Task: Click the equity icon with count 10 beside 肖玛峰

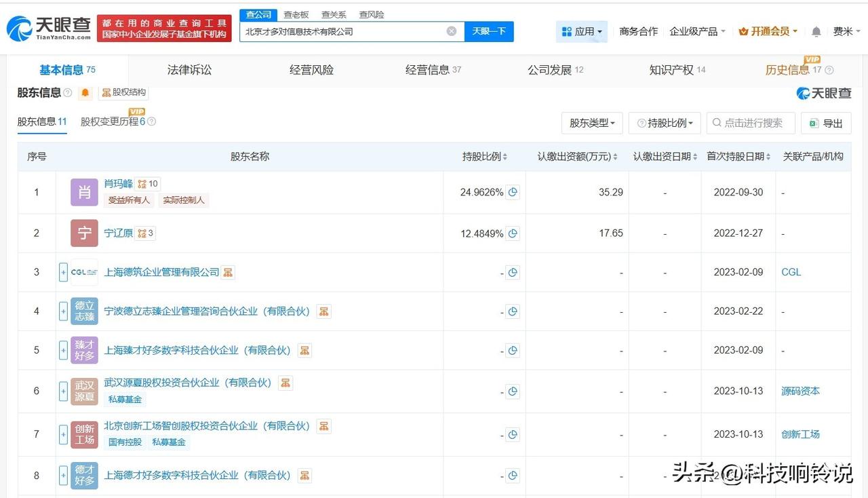Action: pyautogui.click(x=147, y=184)
